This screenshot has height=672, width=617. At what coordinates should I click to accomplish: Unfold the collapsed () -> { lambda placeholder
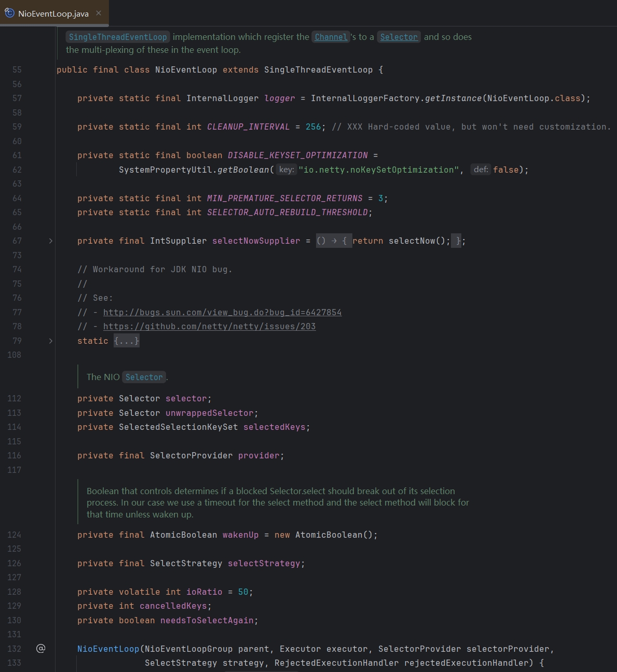click(x=334, y=241)
